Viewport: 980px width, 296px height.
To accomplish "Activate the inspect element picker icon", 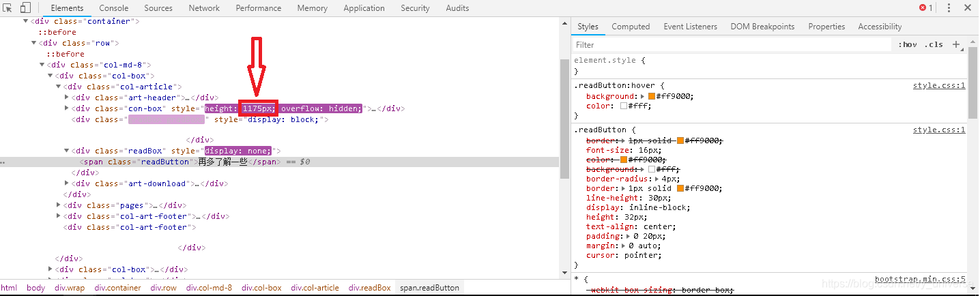I will tap(8, 8).
